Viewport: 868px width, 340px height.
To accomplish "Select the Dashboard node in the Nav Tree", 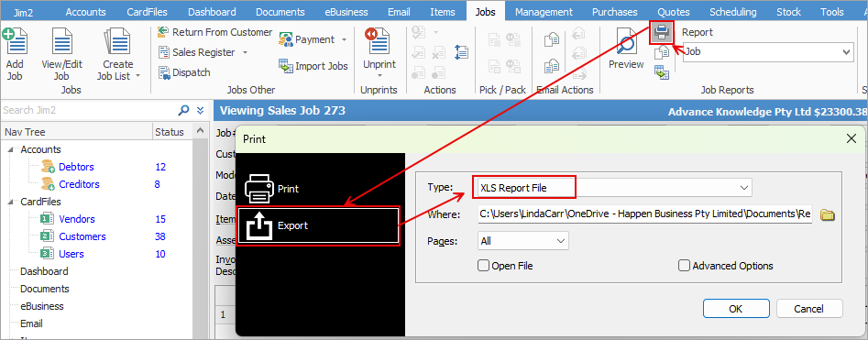I will point(44,271).
